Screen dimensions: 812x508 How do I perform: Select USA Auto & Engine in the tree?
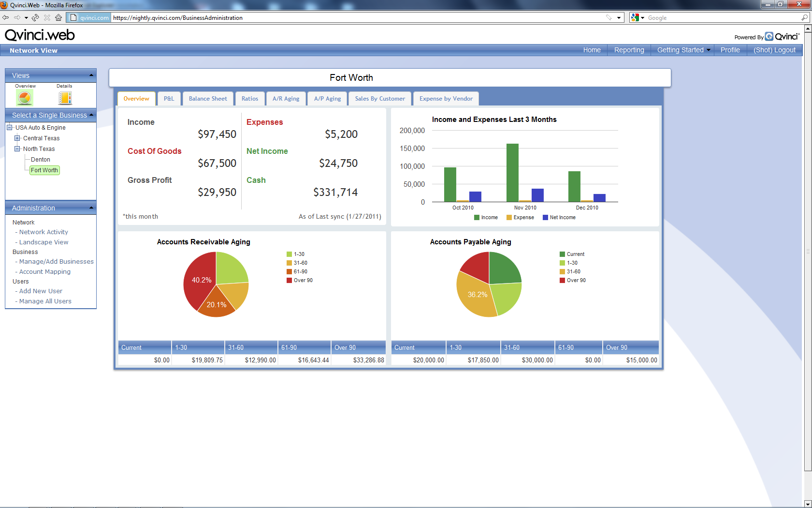click(41, 128)
